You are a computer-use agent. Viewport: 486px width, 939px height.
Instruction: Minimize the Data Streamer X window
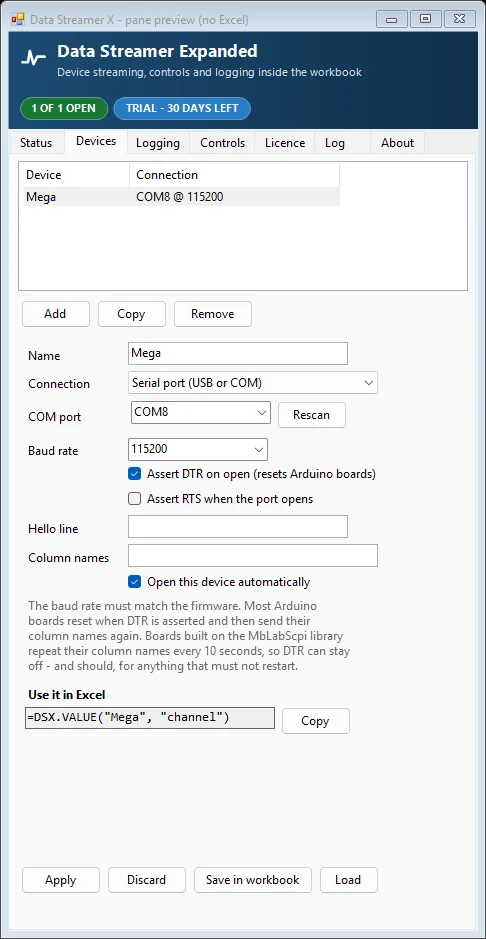point(392,19)
